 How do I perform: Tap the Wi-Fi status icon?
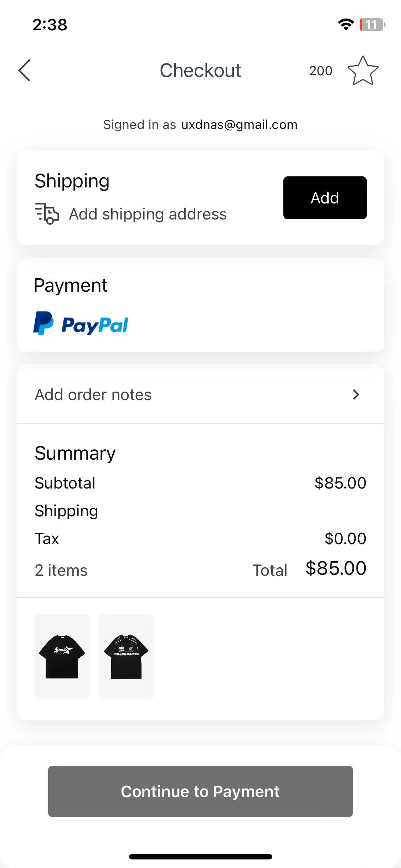(x=346, y=25)
